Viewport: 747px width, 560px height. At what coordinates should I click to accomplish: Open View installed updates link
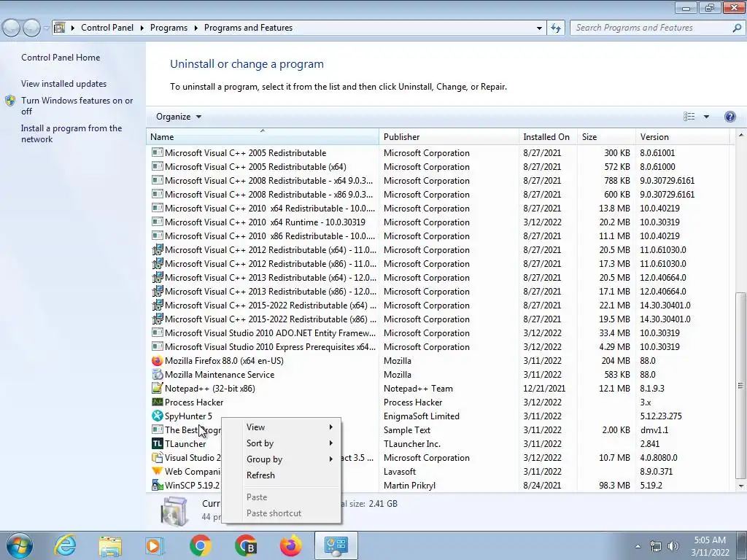pos(64,84)
